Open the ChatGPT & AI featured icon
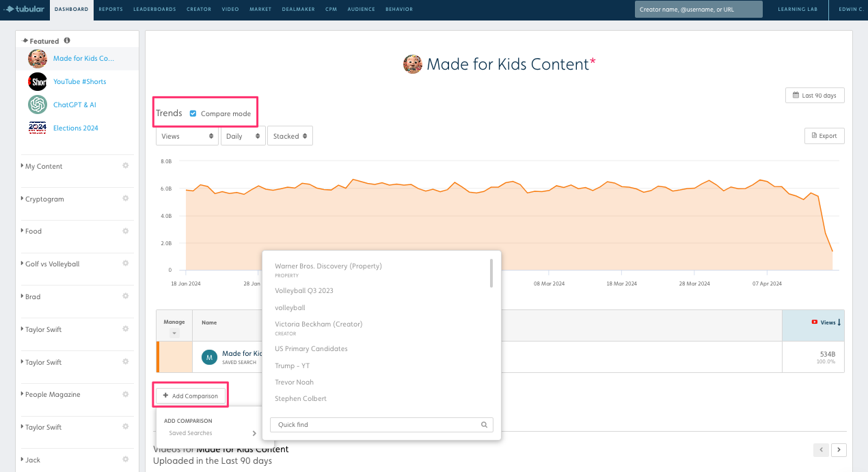Screen dimensions: 868x472 point(38,105)
